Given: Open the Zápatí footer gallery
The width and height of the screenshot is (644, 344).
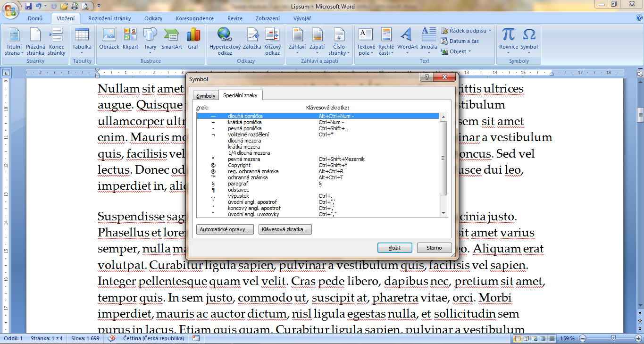Looking at the screenshot, I should pos(317,42).
